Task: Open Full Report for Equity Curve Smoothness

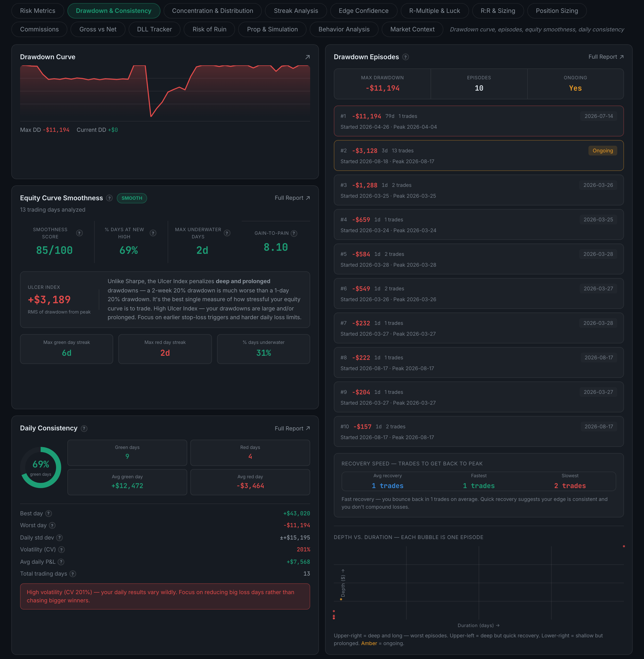Action: 292,198
